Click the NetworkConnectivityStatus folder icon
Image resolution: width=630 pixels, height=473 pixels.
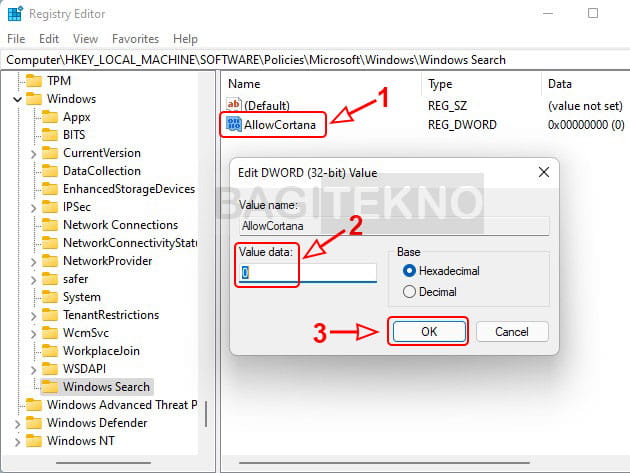50,243
